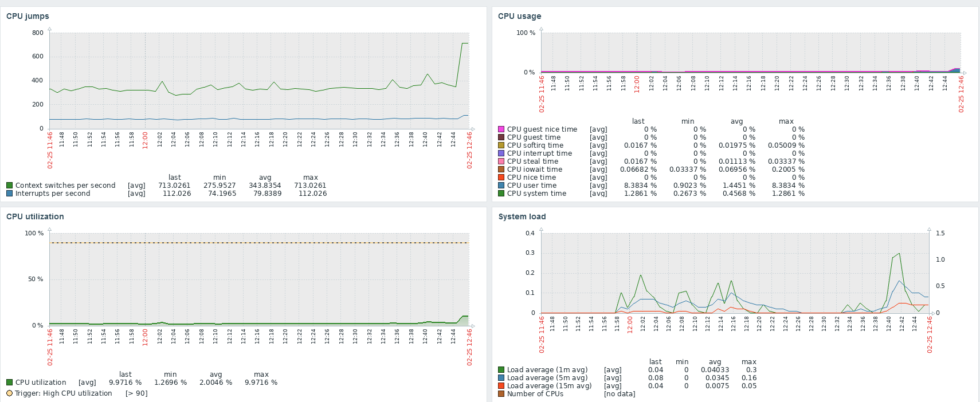Click the 12:00 time marker on CPU jumps graph
The height and width of the screenshot is (402, 980).
[x=146, y=140]
